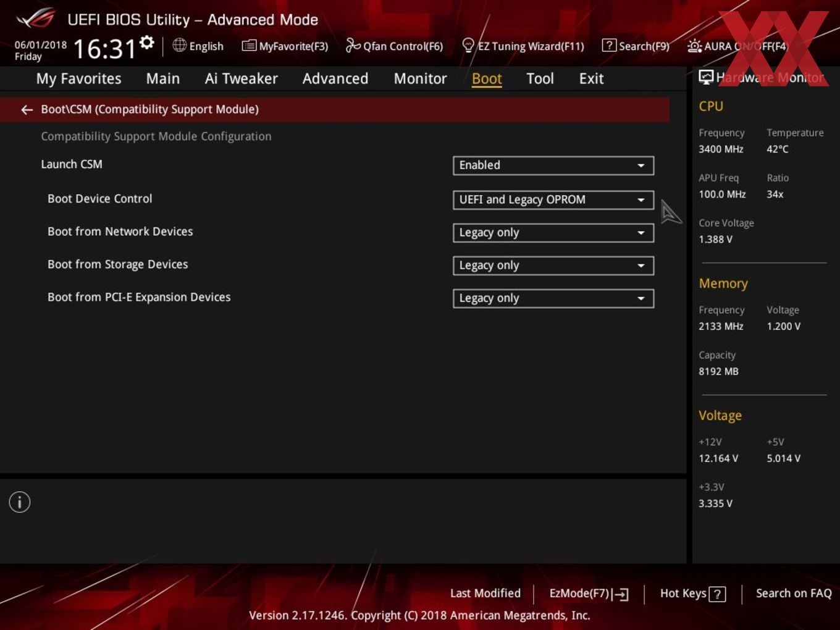Click the Hardware Monitor display icon

click(x=706, y=77)
